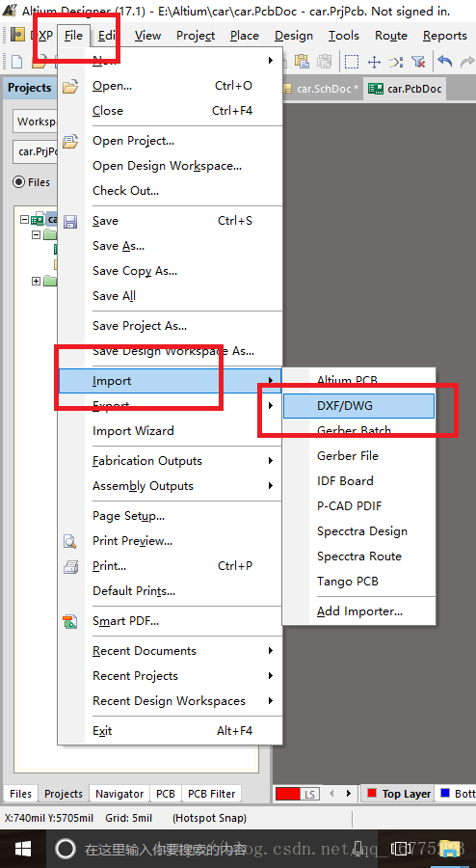The height and width of the screenshot is (868, 476).
Task: Open the View menu
Action: point(147,36)
